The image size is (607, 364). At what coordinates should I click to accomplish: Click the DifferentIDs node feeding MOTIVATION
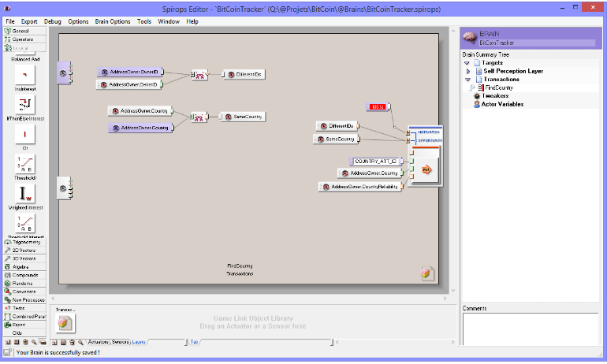pyautogui.click(x=337, y=126)
